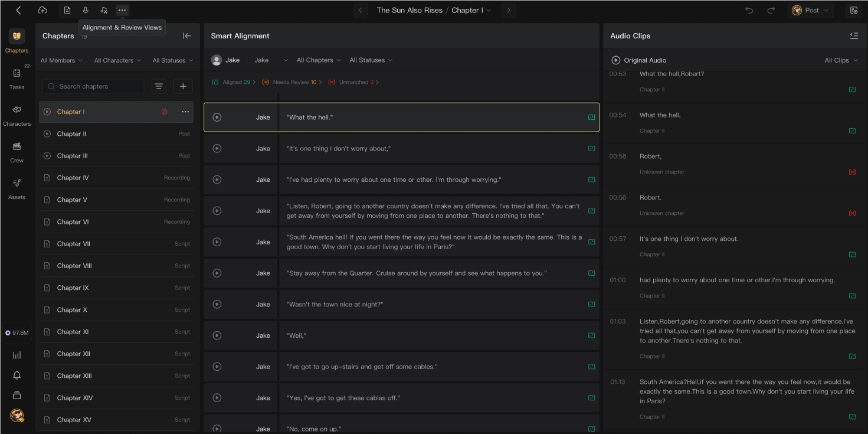Open the Assets sidebar section

pyautogui.click(x=17, y=188)
